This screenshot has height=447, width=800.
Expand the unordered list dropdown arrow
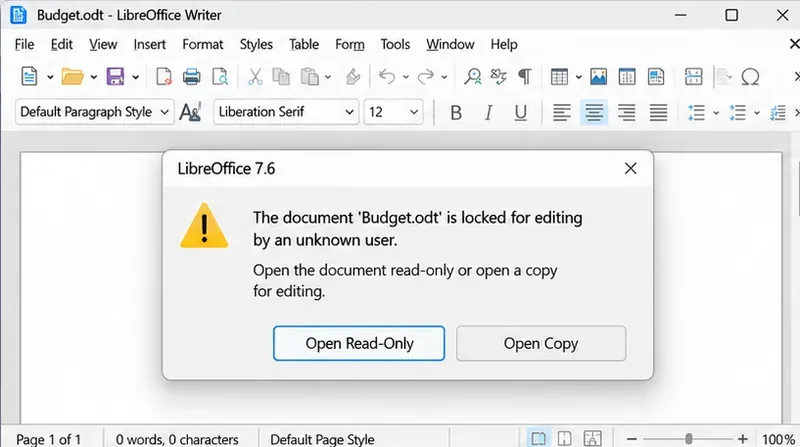(x=716, y=113)
